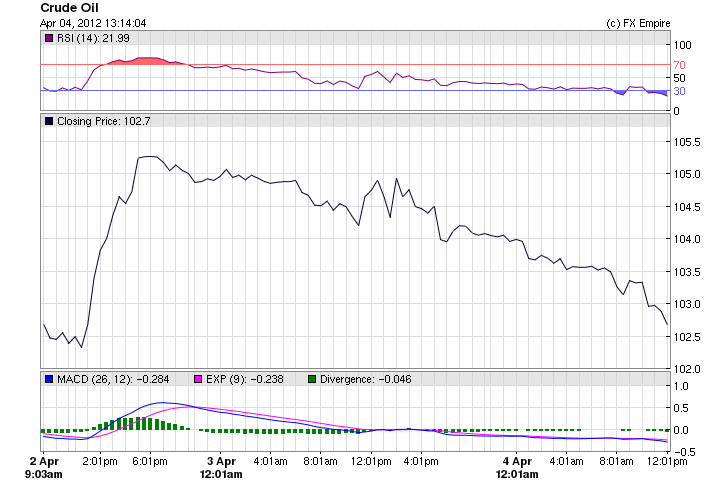Select the 'Crude Oil' chart title
Viewport: 710px width, 487px height.
69,8
